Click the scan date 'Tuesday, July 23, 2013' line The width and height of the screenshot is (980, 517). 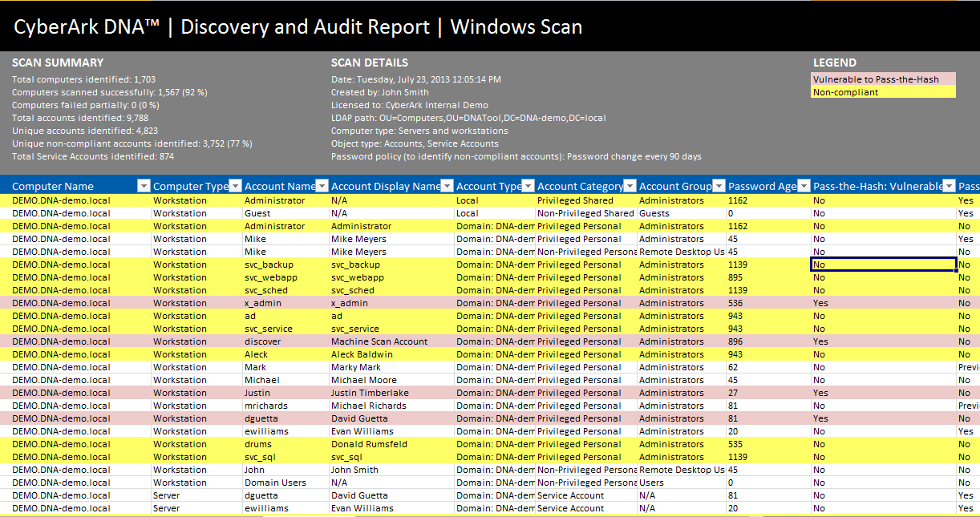coord(416,79)
